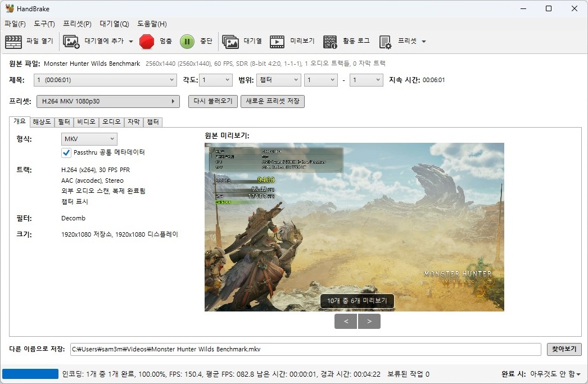Click the 파일 열기 label

40,41
